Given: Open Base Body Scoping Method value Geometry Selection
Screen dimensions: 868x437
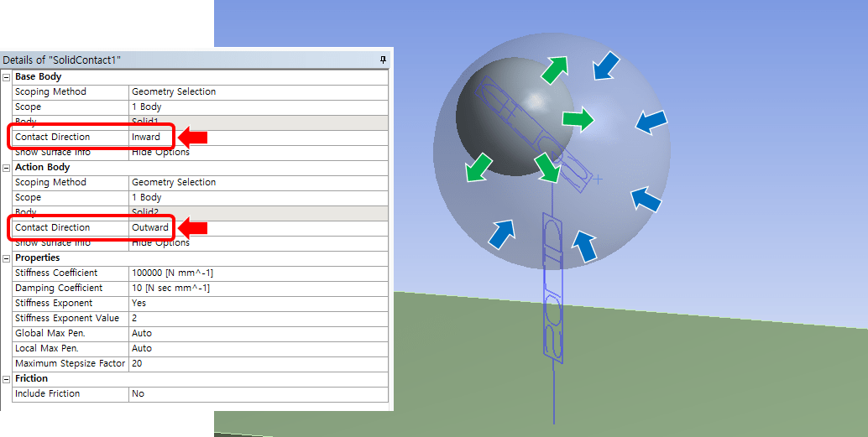Looking at the screenshot, I should 258,91.
